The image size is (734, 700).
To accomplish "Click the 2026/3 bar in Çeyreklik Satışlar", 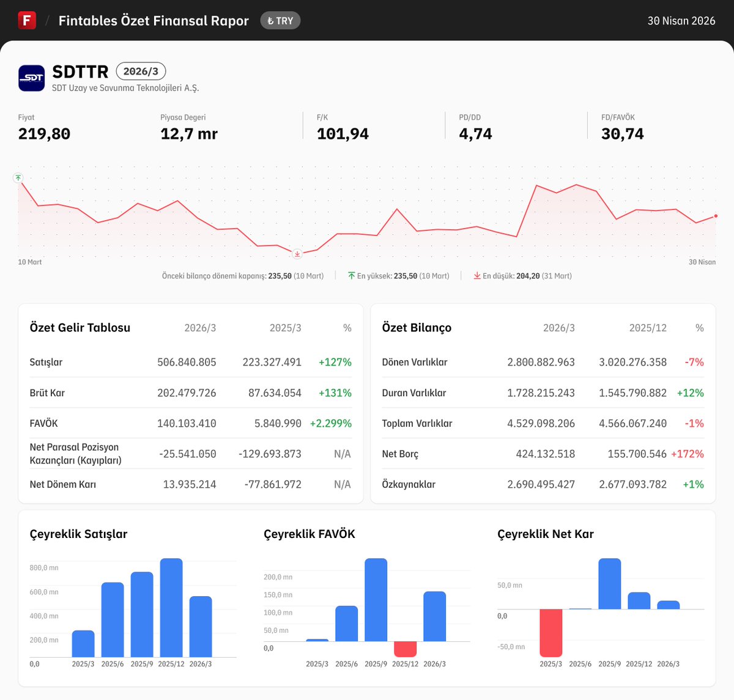I will pos(201,627).
